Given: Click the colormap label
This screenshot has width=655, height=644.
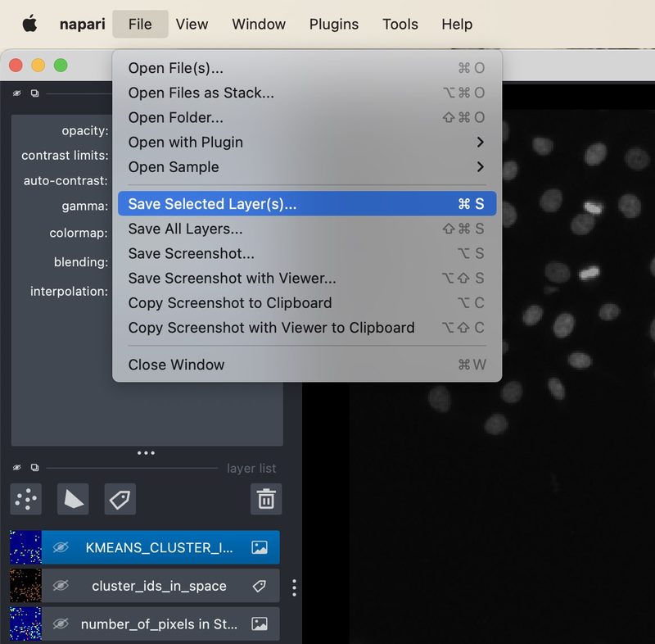Looking at the screenshot, I should click(79, 233).
